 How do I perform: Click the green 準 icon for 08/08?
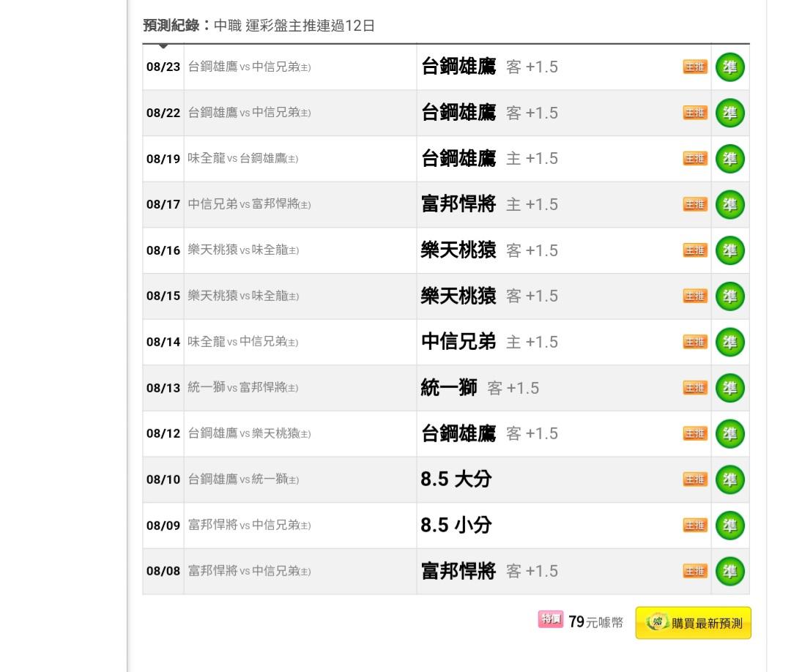730,571
